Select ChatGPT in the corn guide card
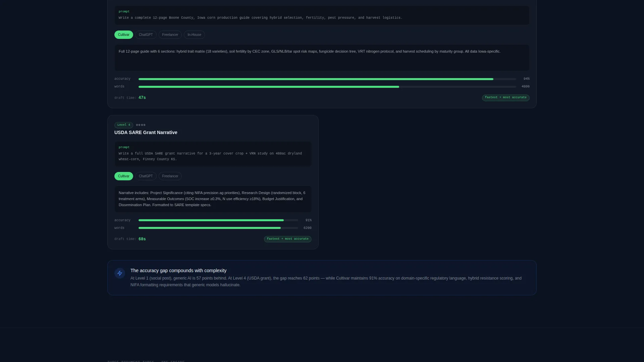644x362 pixels. tap(146, 35)
